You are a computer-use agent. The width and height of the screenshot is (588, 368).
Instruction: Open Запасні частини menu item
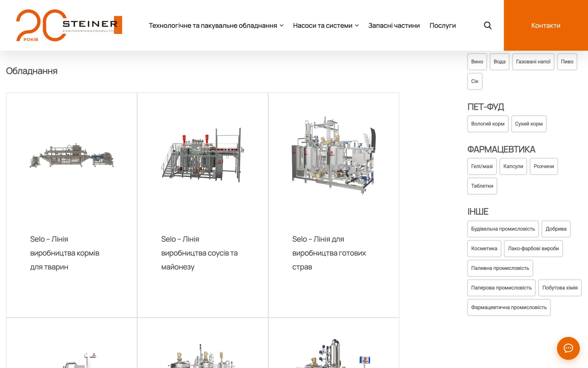point(394,25)
